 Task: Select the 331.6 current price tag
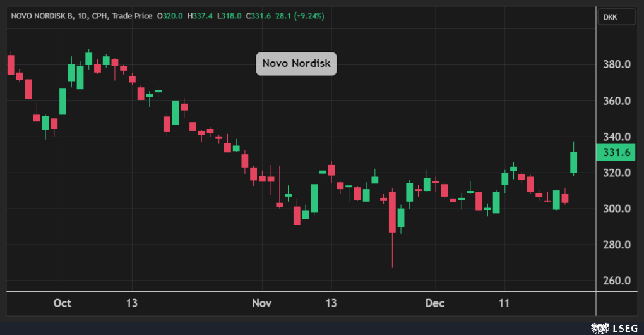click(614, 153)
